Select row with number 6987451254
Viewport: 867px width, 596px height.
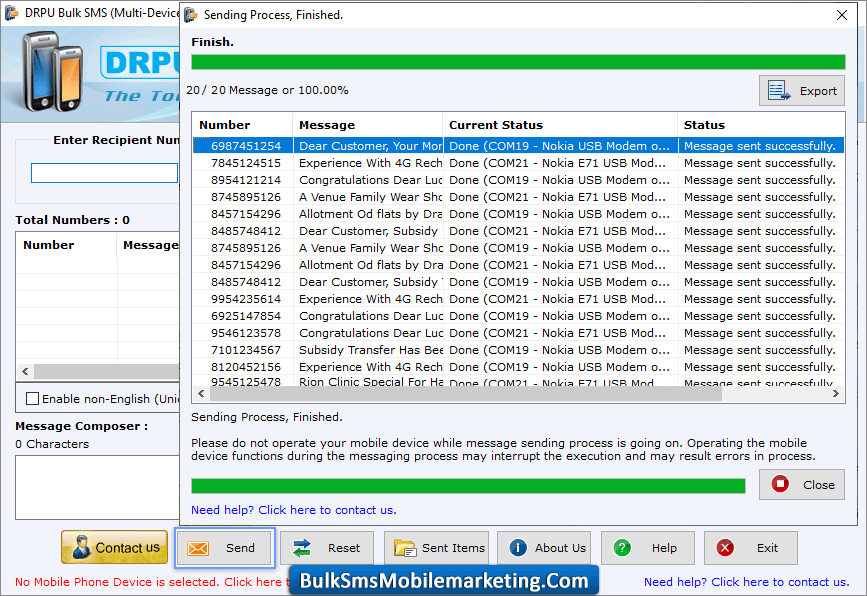point(518,146)
